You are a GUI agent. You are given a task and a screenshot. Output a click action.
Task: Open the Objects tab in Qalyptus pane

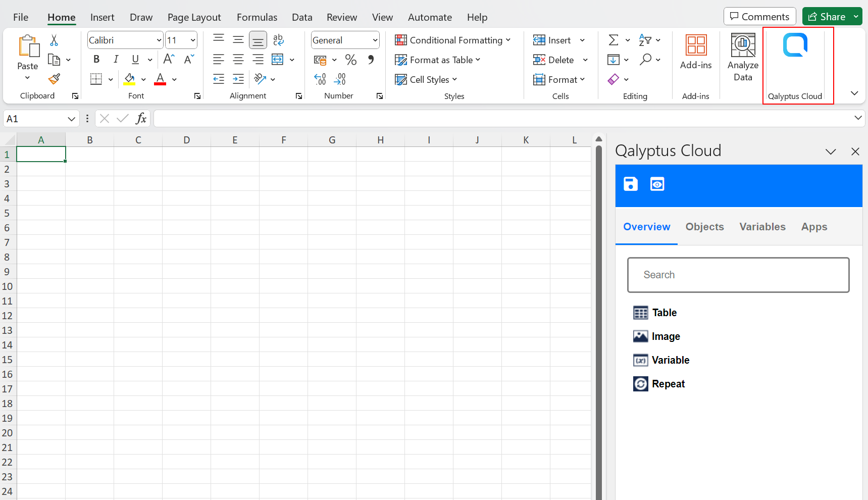click(704, 227)
